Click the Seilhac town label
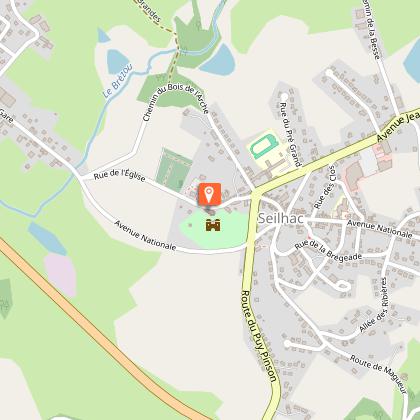Screen dimensions: 420x420 pos(281,218)
